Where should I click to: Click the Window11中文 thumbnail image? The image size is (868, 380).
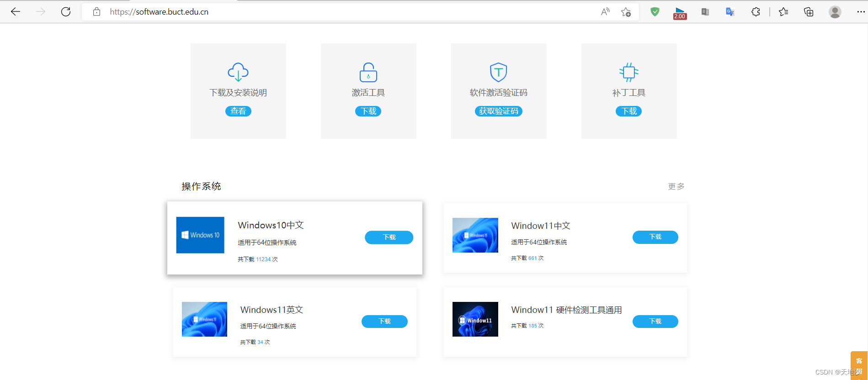click(x=475, y=235)
